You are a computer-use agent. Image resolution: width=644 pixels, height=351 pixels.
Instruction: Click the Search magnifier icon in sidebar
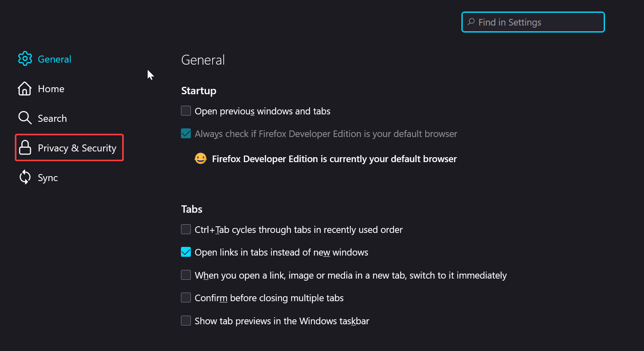click(25, 118)
